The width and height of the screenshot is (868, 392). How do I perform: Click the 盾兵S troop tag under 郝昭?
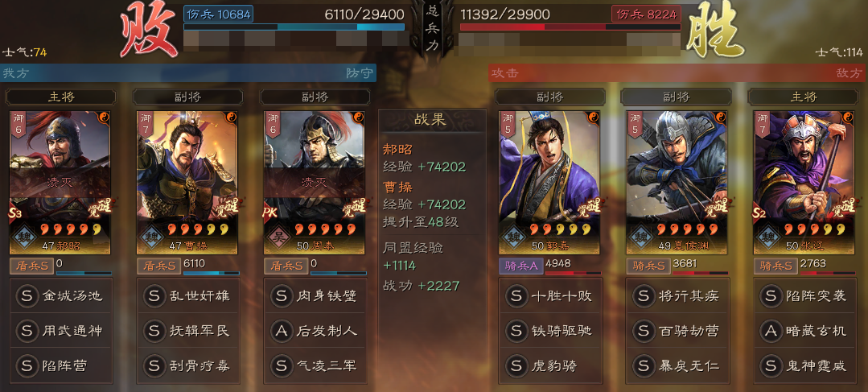(31, 266)
